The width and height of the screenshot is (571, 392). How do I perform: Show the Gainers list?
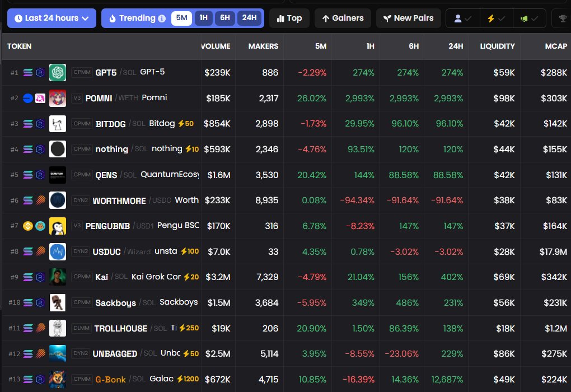(343, 18)
